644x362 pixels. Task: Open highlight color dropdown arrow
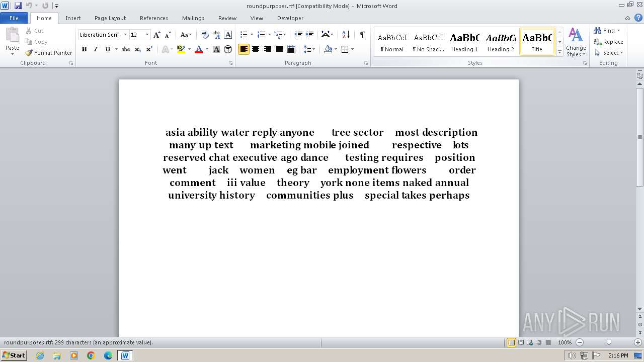point(189,49)
